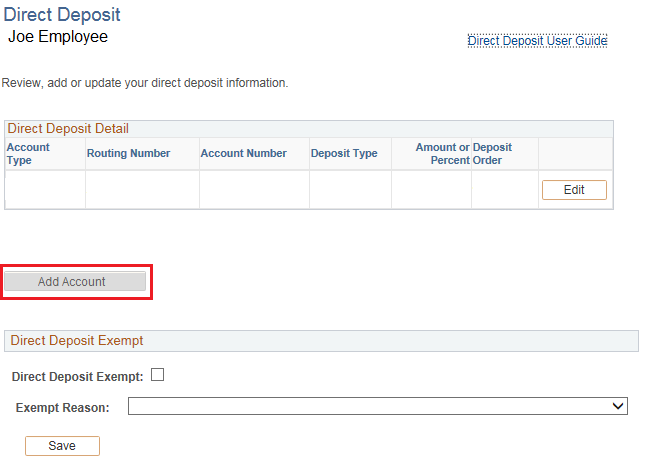Toggle the Direct Deposit Exempt checkbox

pyautogui.click(x=157, y=375)
